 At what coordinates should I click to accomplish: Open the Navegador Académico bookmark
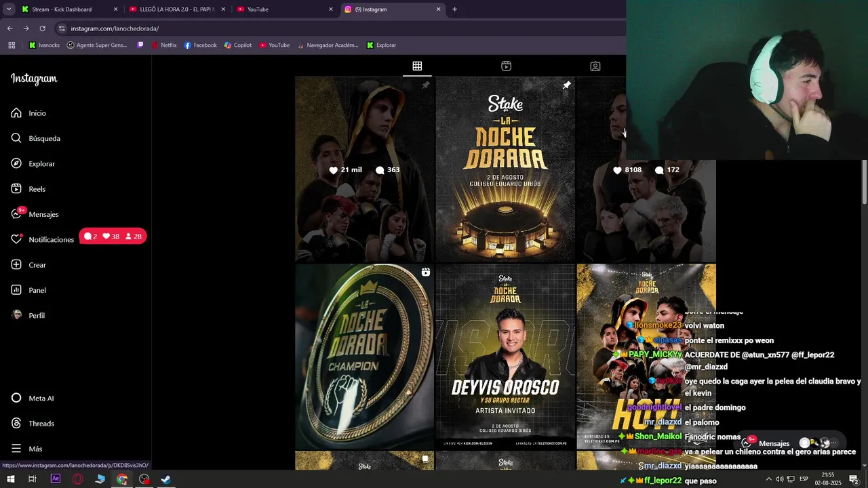(328, 45)
